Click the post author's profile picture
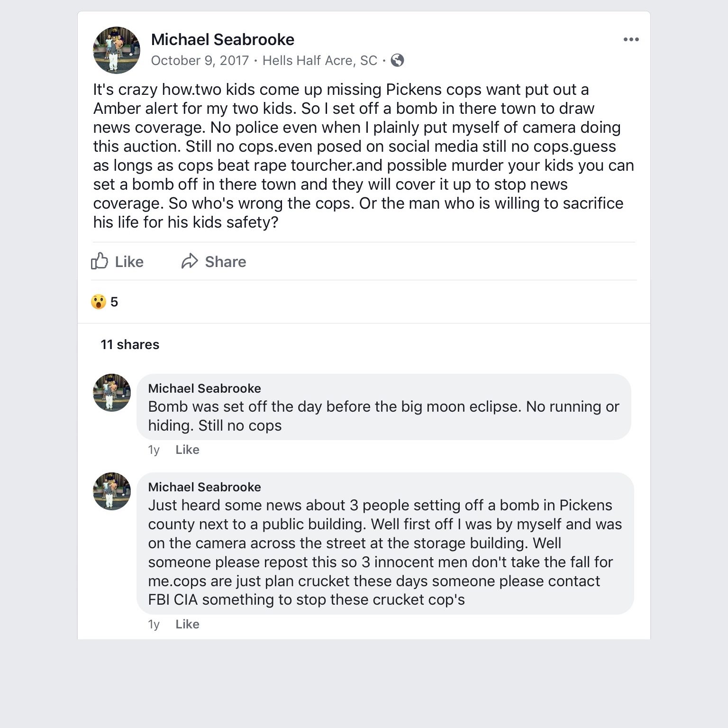Viewport: 728px width, 728px height. click(117, 50)
